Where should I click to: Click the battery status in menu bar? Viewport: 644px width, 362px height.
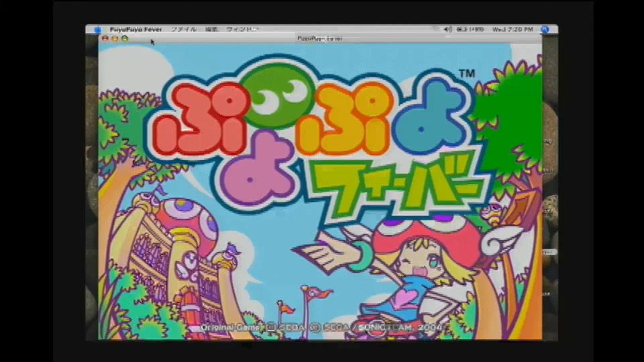470,29
